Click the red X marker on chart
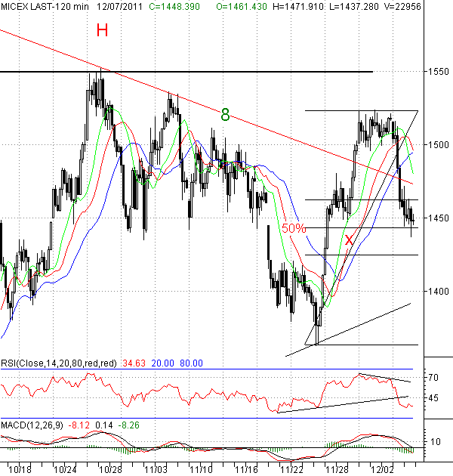 (349, 240)
